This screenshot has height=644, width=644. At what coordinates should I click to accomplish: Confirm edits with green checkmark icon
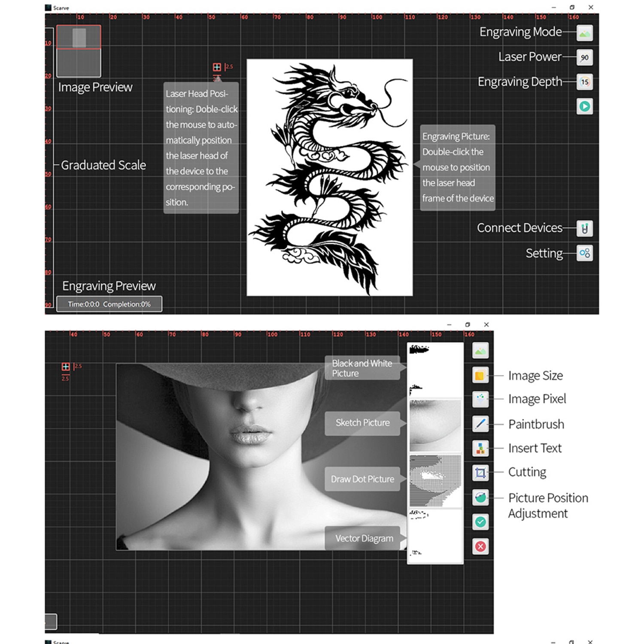[480, 522]
